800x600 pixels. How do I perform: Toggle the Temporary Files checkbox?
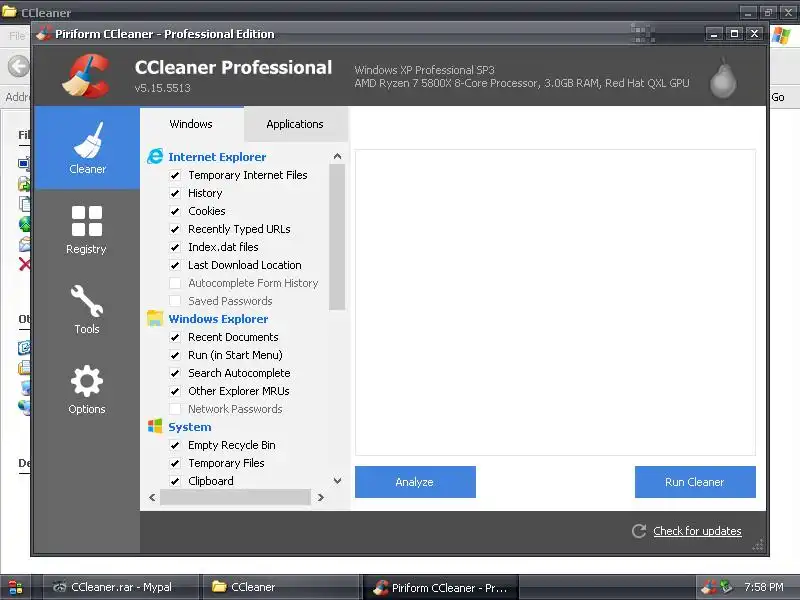(175, 463)
